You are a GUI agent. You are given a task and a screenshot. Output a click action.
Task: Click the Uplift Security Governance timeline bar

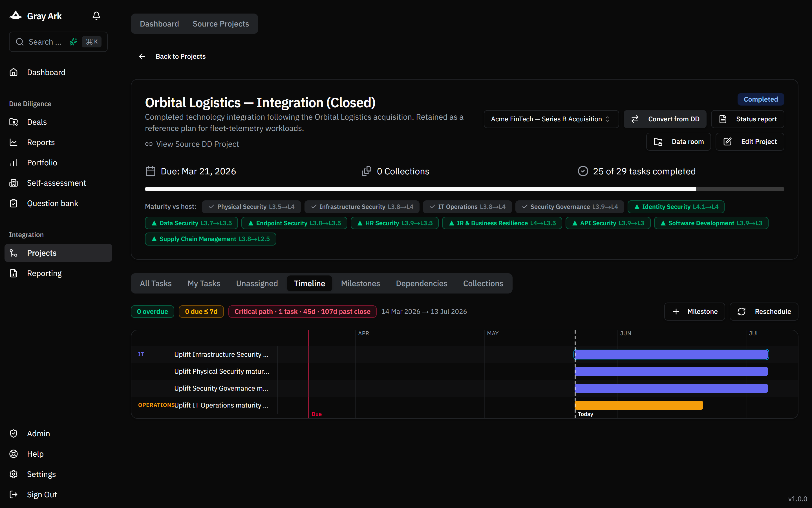[671, 388]
